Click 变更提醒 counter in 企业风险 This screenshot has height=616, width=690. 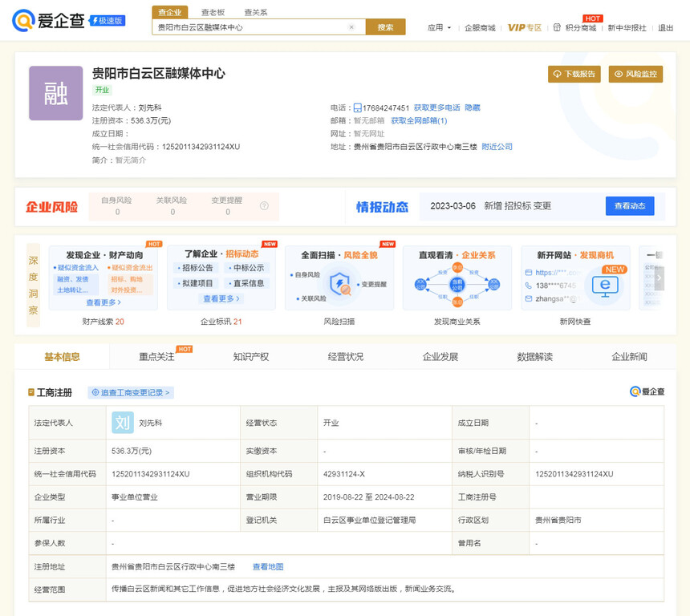click(x=227, y=206)
